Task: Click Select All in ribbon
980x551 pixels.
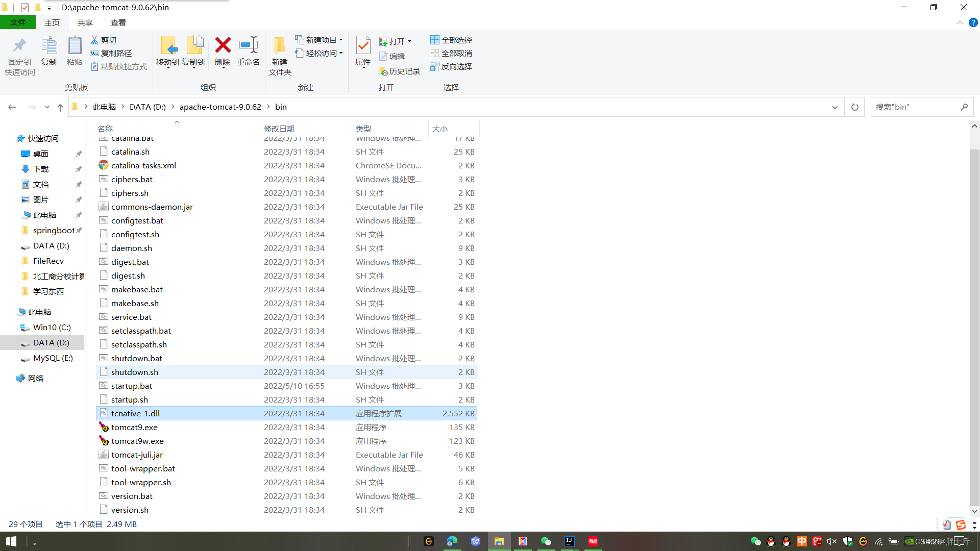Action: [x=451, y=40]
